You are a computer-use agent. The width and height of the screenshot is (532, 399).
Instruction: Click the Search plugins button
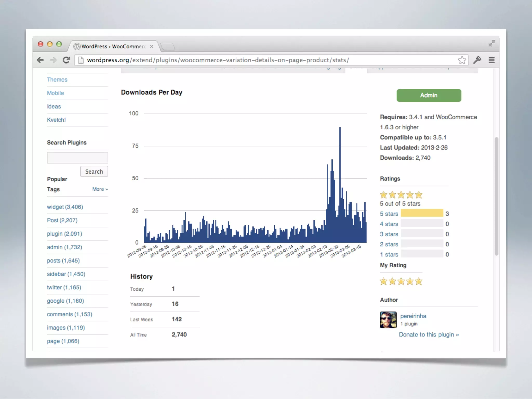click(94, 171)
